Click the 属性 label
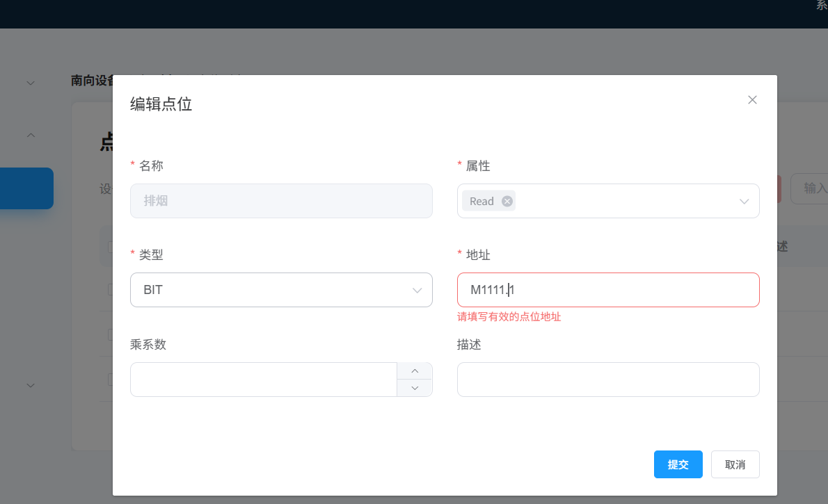 [478, 165]
